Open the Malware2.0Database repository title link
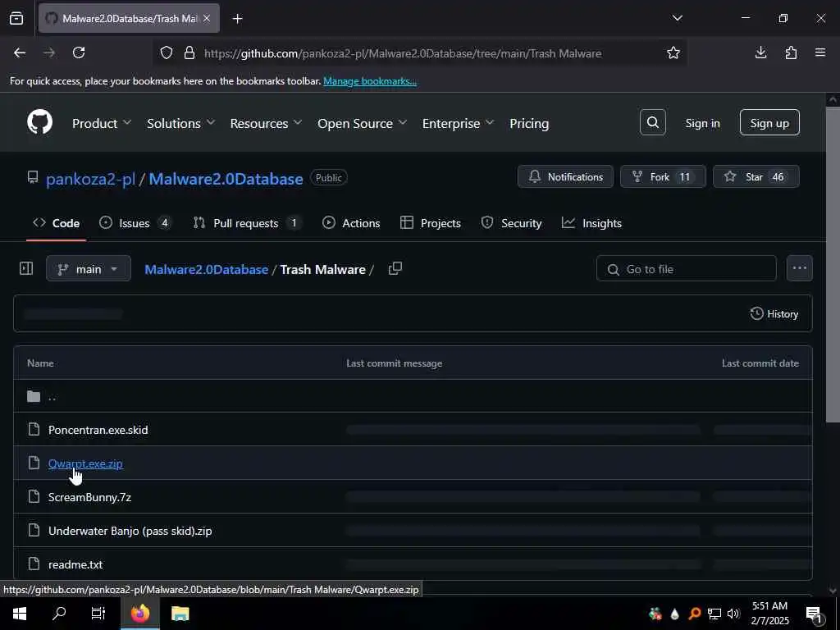Screen dimensions: 840x630 point(226,178)
